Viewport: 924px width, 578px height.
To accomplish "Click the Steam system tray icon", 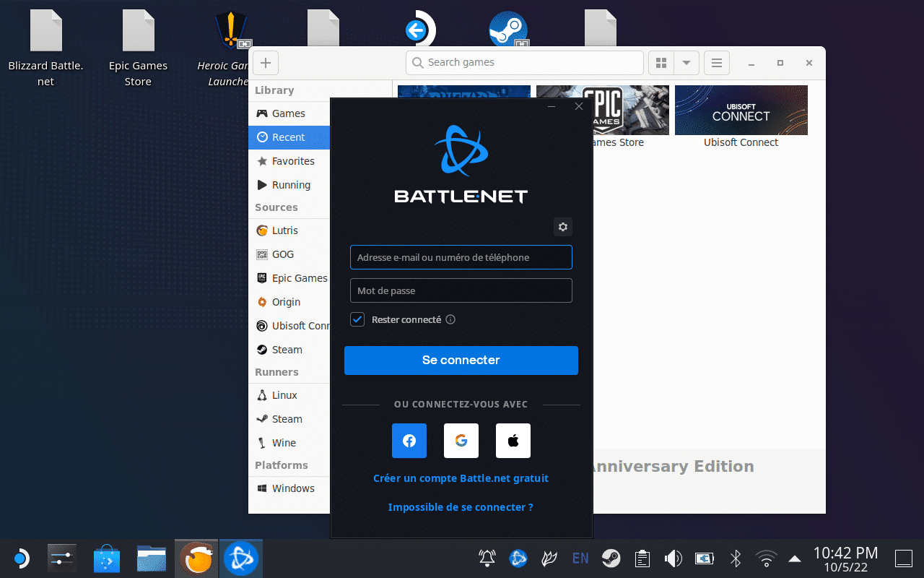I will click(611, 558).
